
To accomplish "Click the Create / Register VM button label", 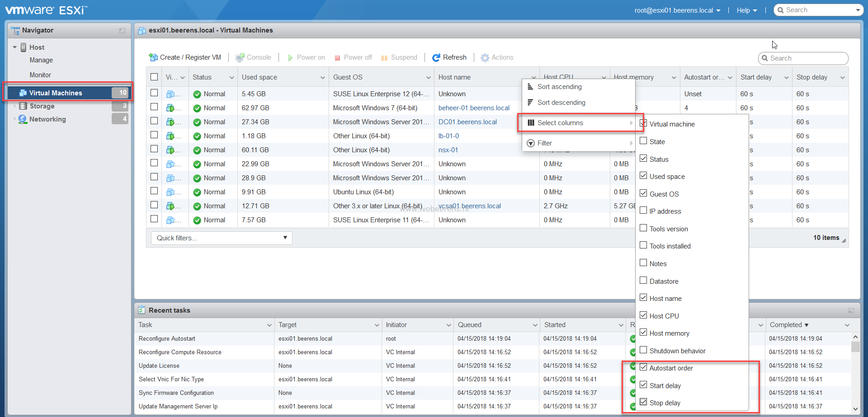I will click(190, 57).
